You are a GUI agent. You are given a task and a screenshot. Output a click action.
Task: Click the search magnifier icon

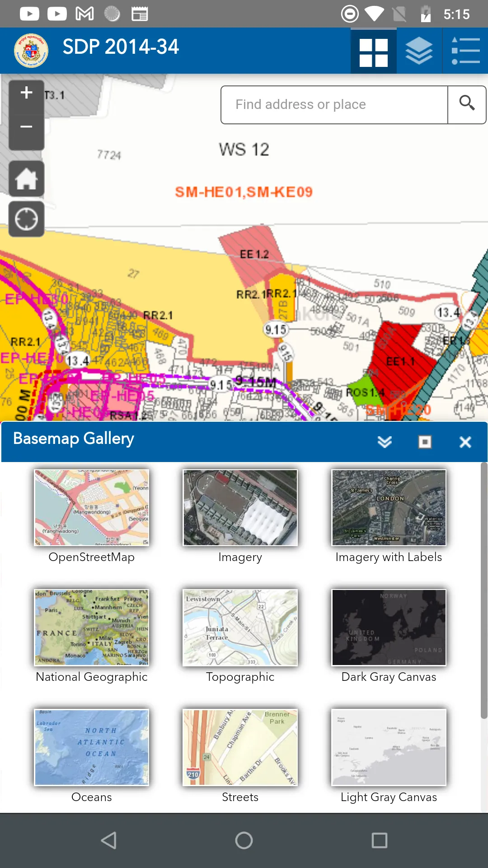pyautogui.click(x=467, y=104)
